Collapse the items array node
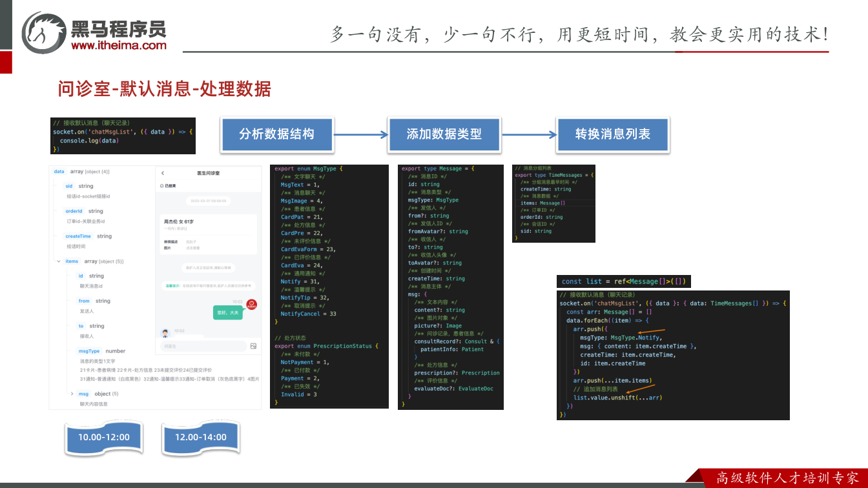This screenshot has width=868, height=488. [x=59, y=261]
